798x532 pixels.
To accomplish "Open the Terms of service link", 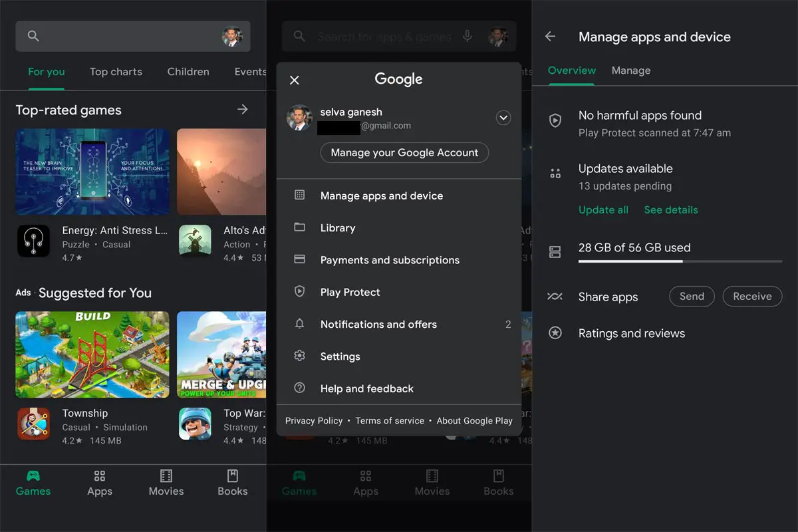I will pos(390,420).
